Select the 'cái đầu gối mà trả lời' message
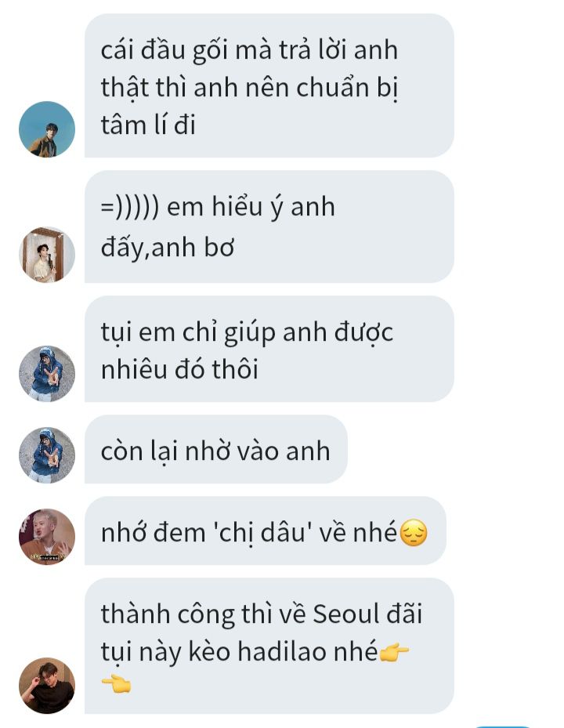Screen dimensions: 564x728 [x=269, y=85]
